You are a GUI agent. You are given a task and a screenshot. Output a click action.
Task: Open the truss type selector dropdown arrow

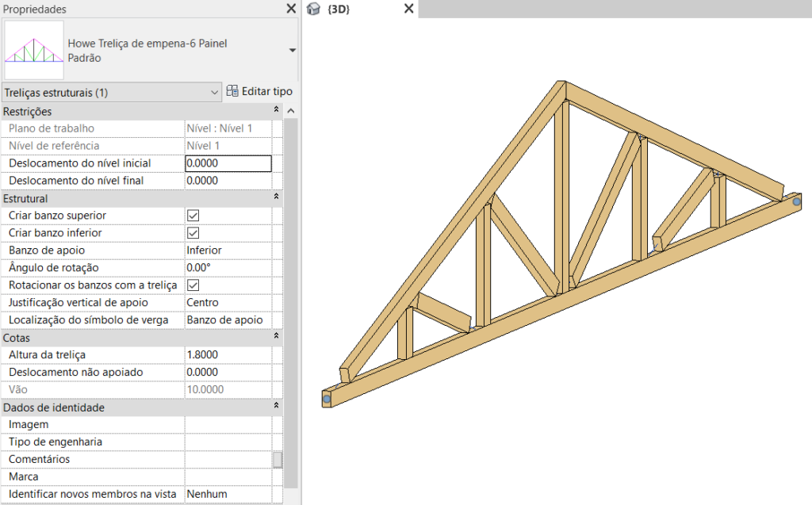tap(292, 50)
